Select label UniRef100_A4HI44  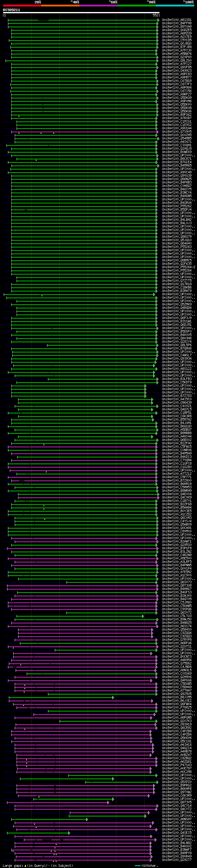coord(176,436)
